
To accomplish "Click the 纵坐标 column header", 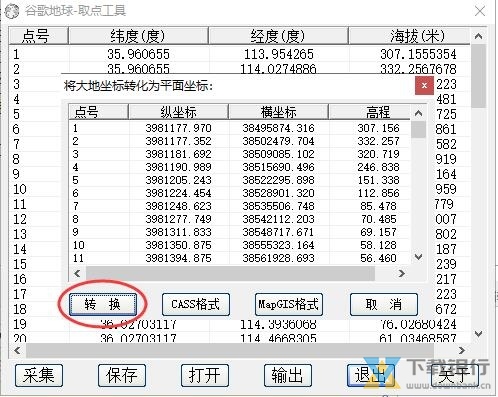I will tap(178, 112).
